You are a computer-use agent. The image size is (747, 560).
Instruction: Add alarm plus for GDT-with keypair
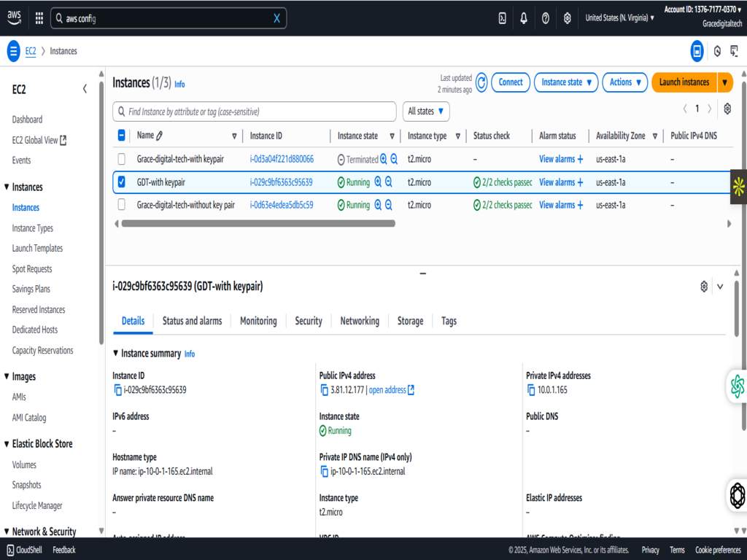point(580,182)
